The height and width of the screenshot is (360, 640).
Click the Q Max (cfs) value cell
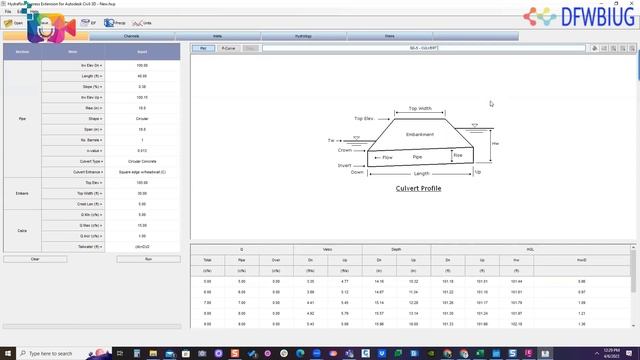pyautogui.click(x=142, y=225)
